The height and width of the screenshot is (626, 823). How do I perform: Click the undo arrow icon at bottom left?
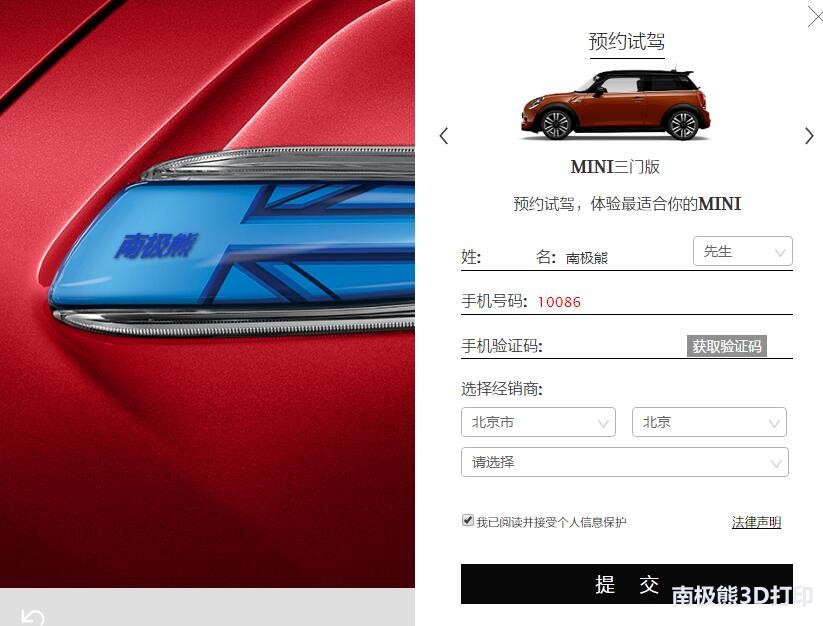coord(33,617)
